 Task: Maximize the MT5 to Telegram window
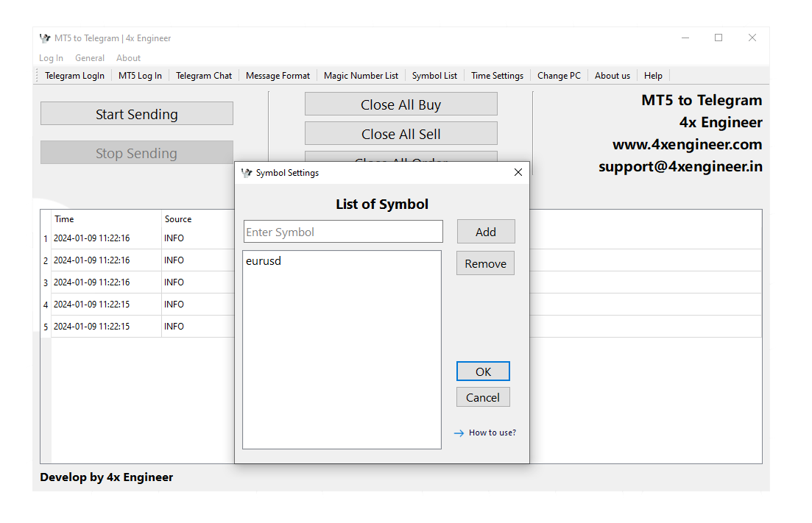point(719,38)
